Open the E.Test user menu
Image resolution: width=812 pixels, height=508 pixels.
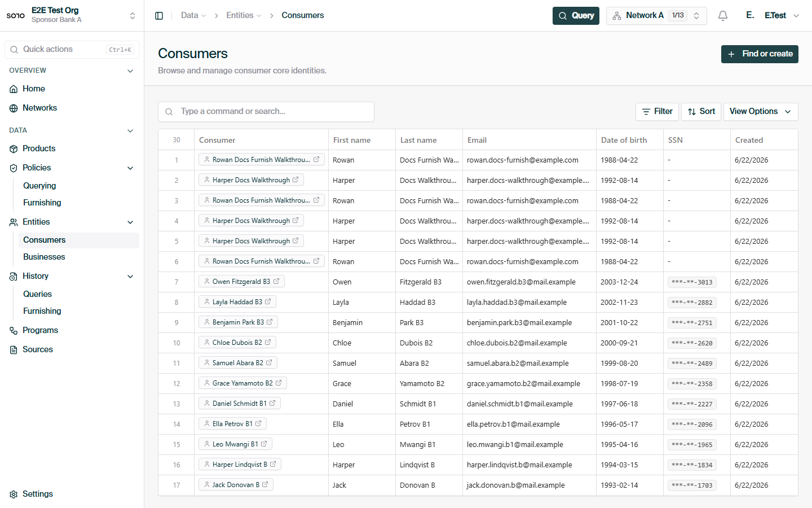[x=773, y=16]
